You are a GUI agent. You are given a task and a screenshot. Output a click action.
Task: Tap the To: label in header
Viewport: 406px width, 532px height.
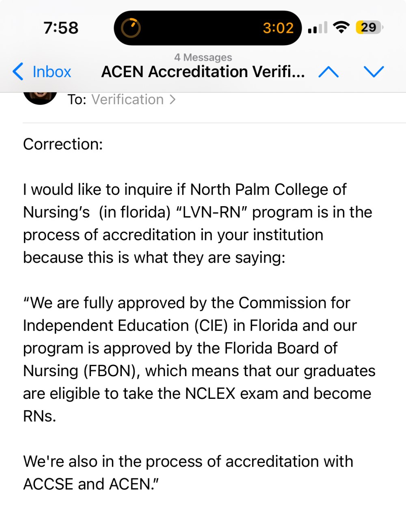(77, 99)
